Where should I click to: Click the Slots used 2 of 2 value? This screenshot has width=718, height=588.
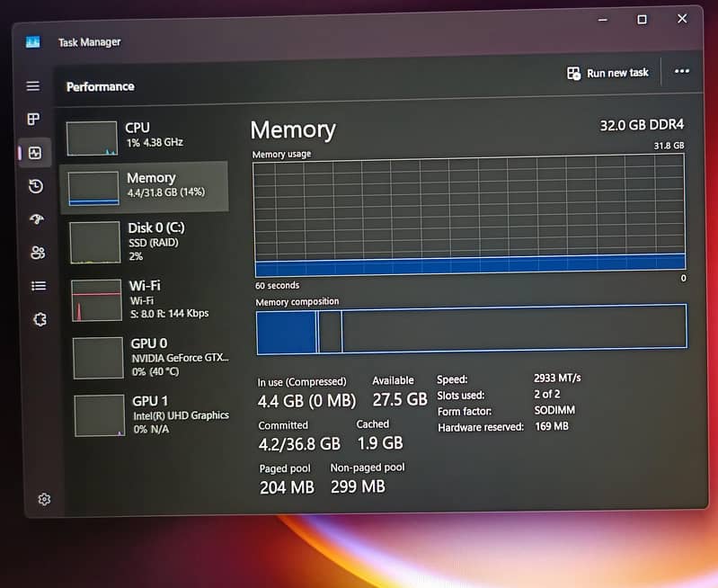(546, 394)
